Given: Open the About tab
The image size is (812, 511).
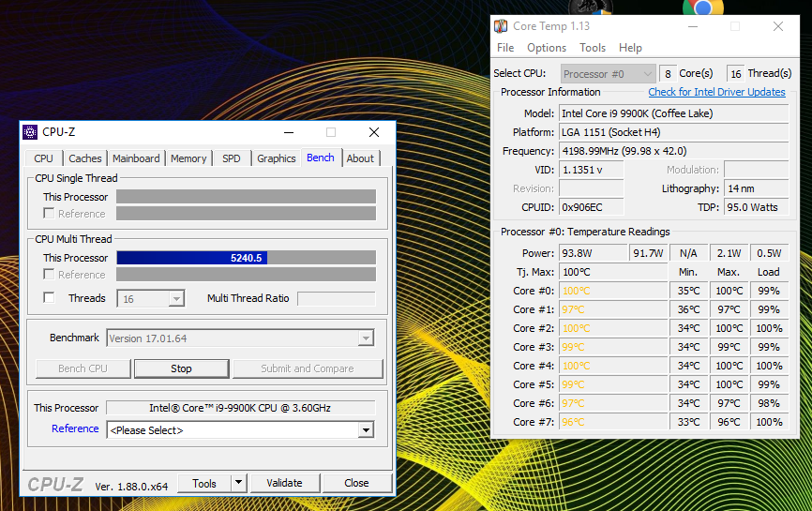Looking at the screenshot, I should tap(360, 158).
